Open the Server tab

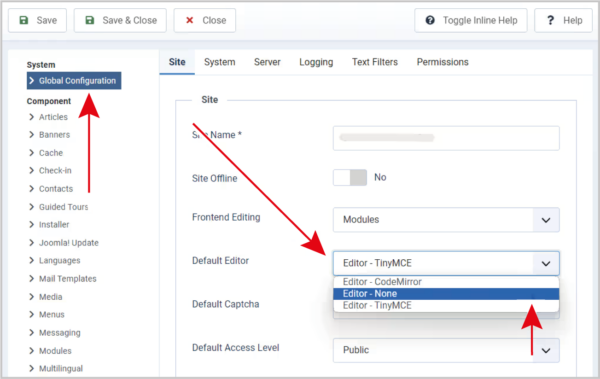point(267,62)
